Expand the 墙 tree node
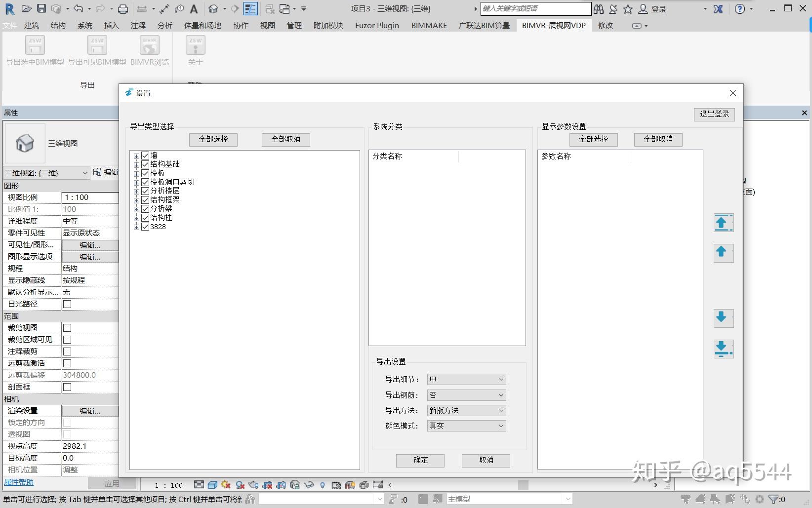The width and height of the screenshot is (812, 508). (136, 156)
